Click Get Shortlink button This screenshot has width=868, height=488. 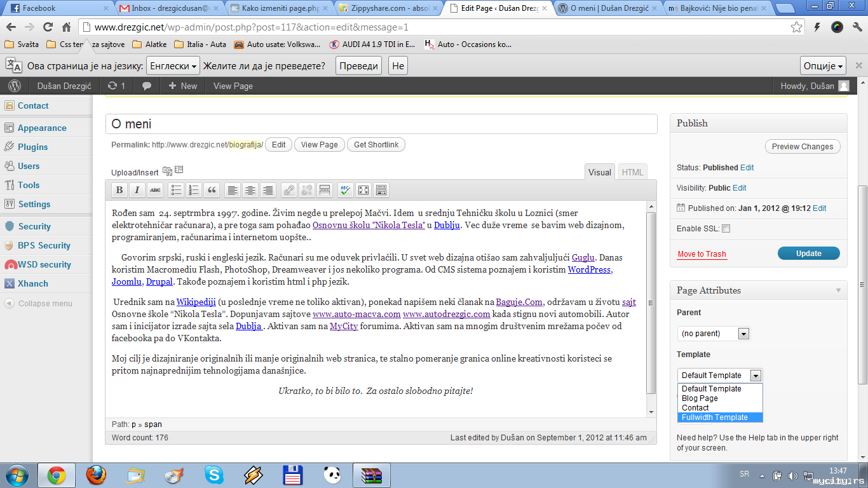tap(376, 145)
